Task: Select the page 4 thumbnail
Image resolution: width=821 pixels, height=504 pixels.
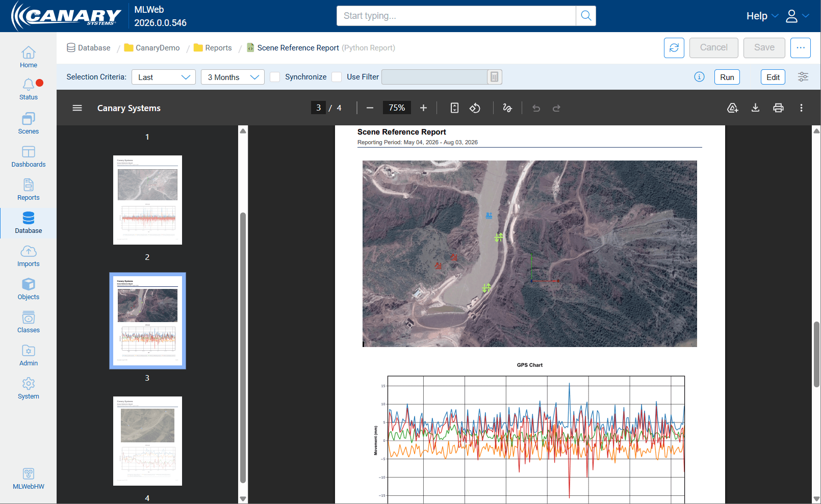Action: tap(147, 441)
